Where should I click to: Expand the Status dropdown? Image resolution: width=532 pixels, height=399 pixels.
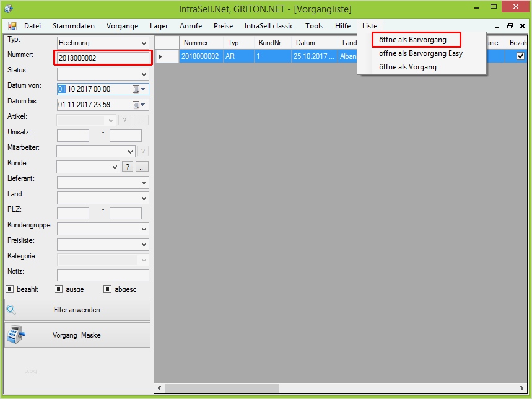[144, 74]
